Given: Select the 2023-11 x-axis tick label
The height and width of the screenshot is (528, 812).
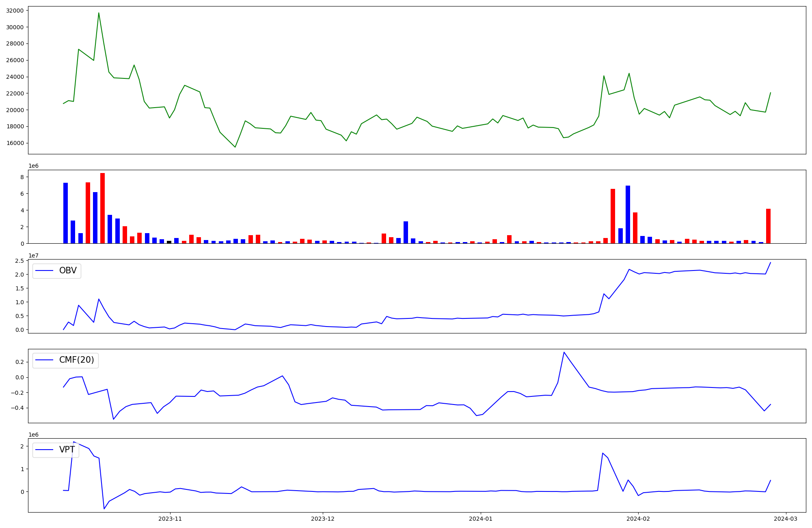Looking at the screenshot, I should 170,519.
